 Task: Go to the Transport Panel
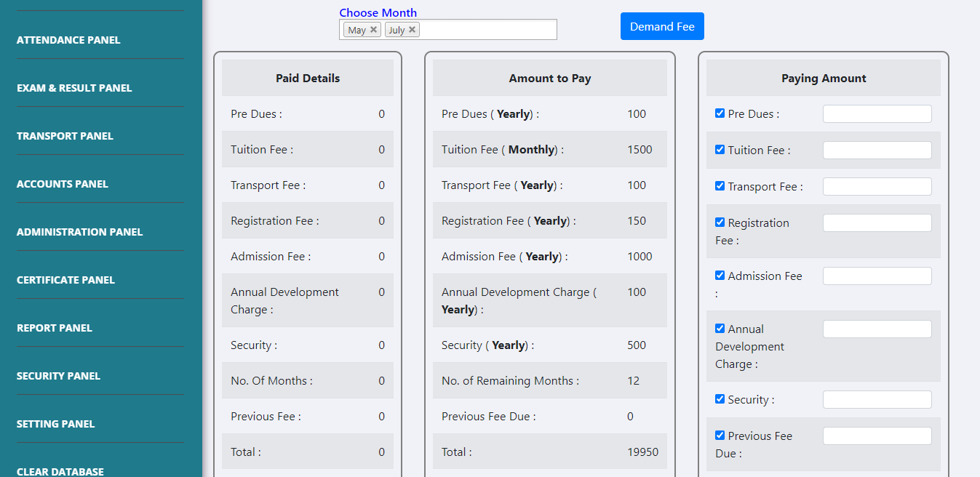click(65, 136)
